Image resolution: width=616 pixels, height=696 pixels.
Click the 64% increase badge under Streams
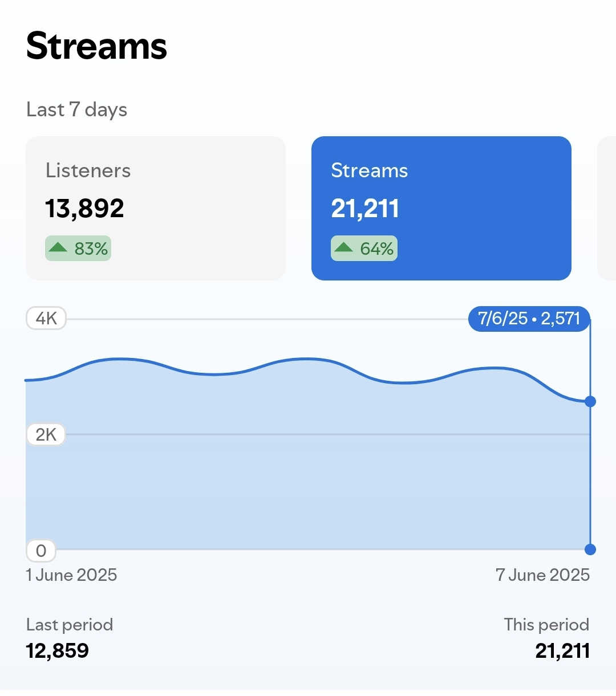[364, 249]
